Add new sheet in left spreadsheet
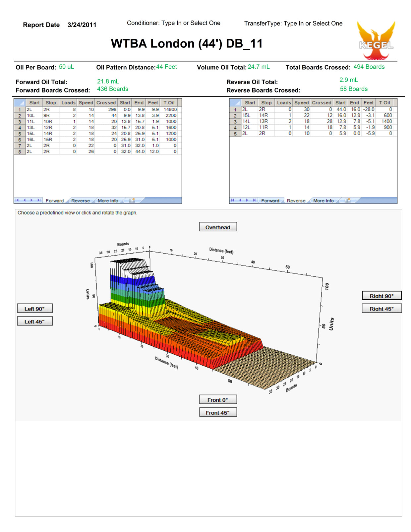 tap(132, 201)
